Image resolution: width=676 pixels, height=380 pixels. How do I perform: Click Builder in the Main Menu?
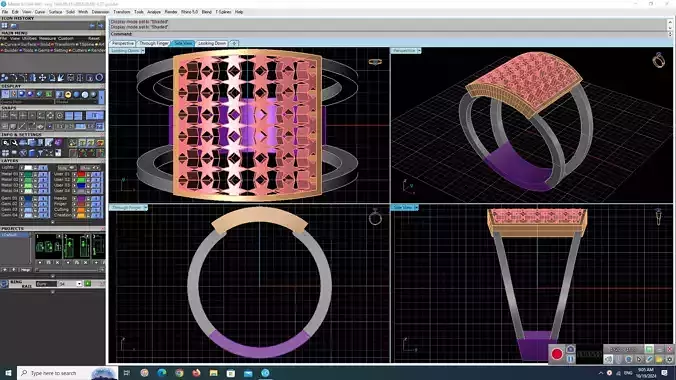[x=10, y=50]
